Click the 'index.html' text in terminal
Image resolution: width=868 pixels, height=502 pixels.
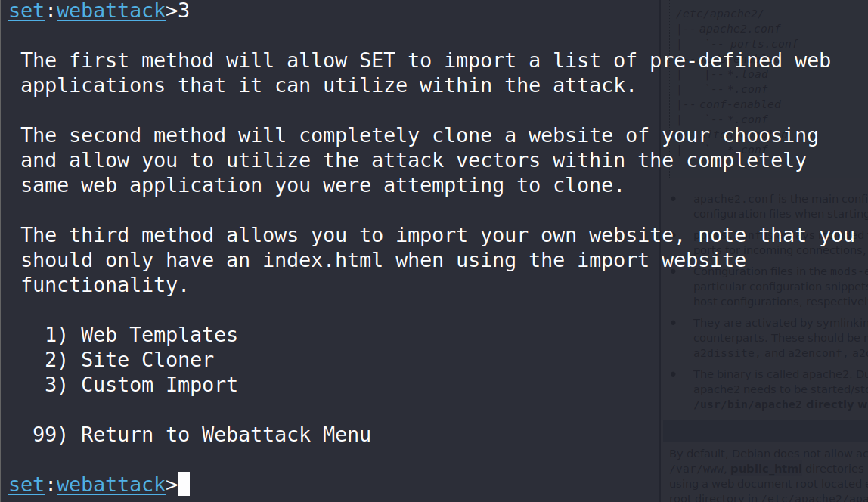323,260
